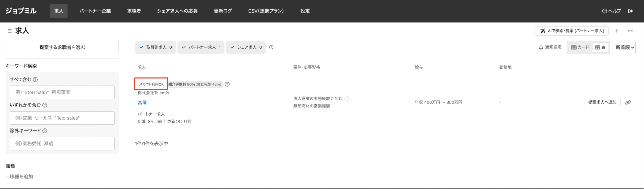
Task: Open 通知設定 notification settings
Action: click(x=550, y=47)
